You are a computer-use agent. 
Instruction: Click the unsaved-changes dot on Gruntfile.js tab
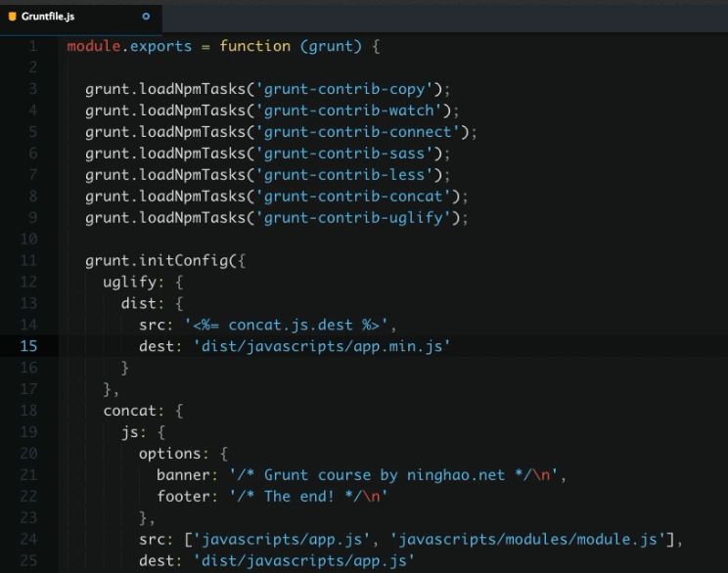146,16
